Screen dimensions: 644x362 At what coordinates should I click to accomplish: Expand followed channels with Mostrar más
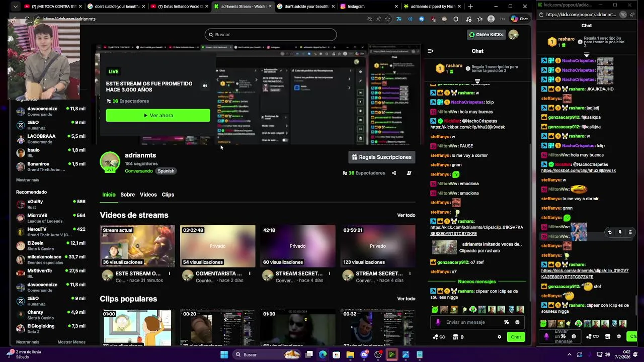28,180
